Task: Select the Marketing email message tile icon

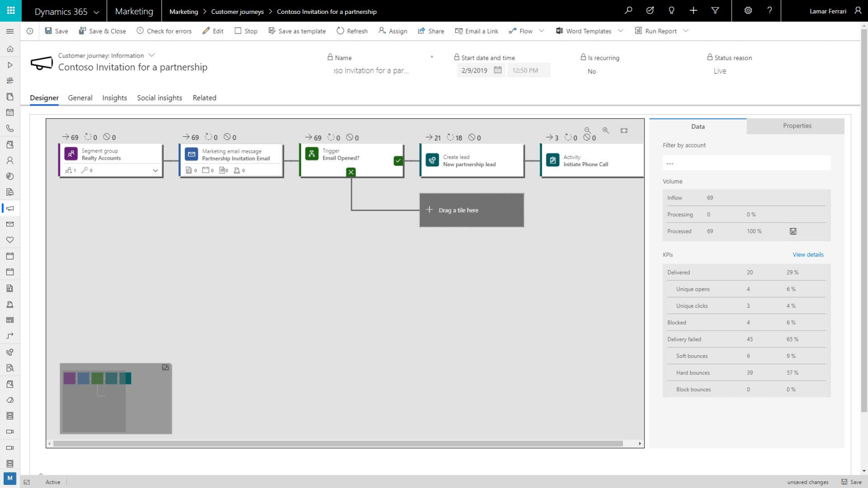Action: pyautogui.click(x=192, y=154)
